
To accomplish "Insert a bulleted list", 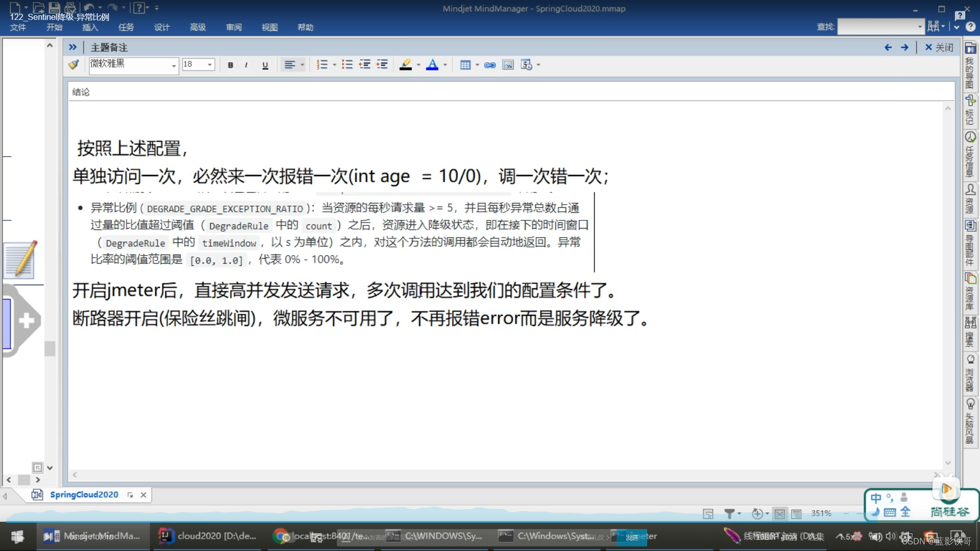I will (347, 65).
